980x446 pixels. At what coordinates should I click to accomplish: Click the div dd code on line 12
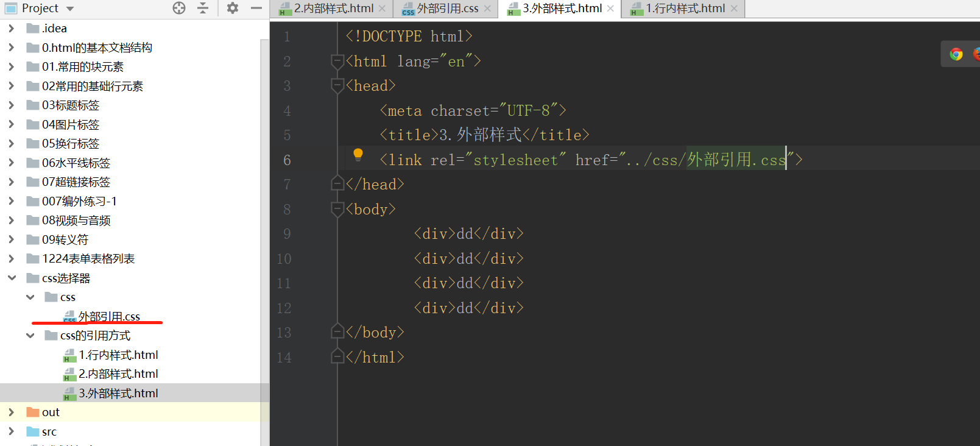469,308
